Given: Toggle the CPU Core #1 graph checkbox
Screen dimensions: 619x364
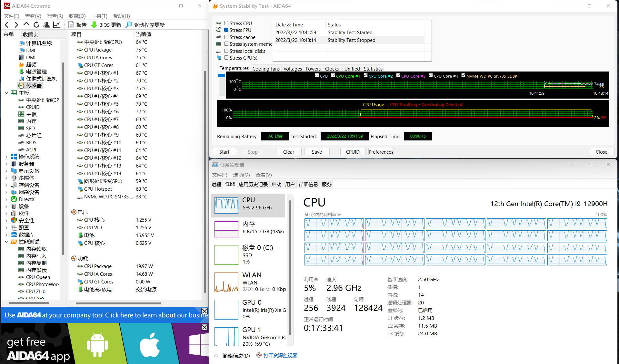Looking at the screenshot, I should pyautogui.click(x=333, y=75).
